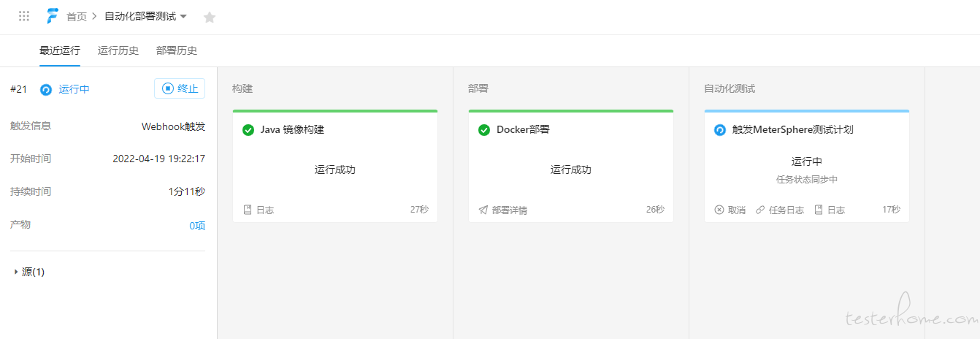The height and width of the screenshot is (339, 980).
Task: Open the app grid launcher icon
Action: 24,16
